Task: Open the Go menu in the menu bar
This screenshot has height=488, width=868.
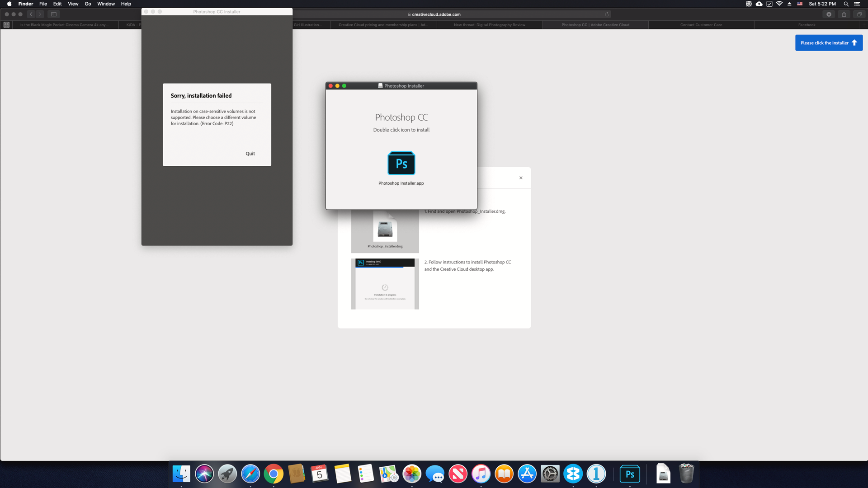Action: (88, 4)
